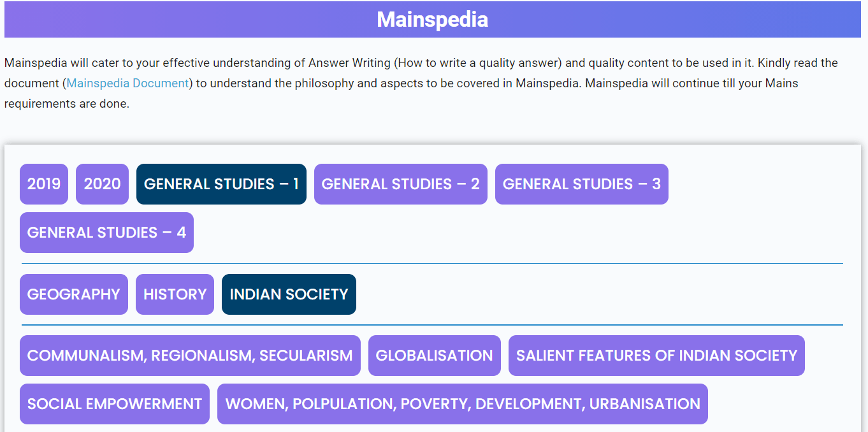Open Women, Population, Poverty, Development, Urbanisation
868x432 pixels.
click(463, 404)
